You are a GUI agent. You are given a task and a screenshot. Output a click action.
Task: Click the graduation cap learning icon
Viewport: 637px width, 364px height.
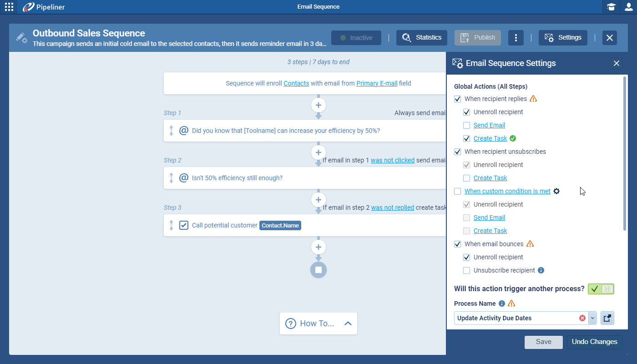(611, 7)
